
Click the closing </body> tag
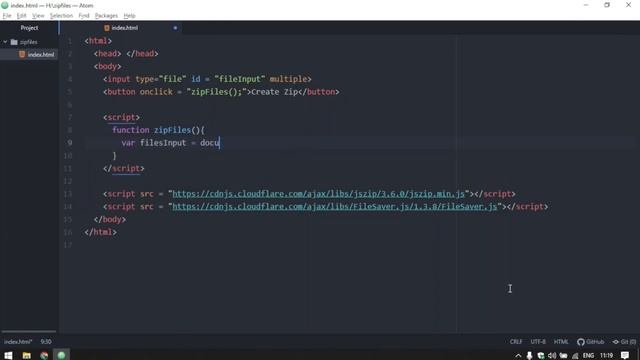[x=110, y=220]
